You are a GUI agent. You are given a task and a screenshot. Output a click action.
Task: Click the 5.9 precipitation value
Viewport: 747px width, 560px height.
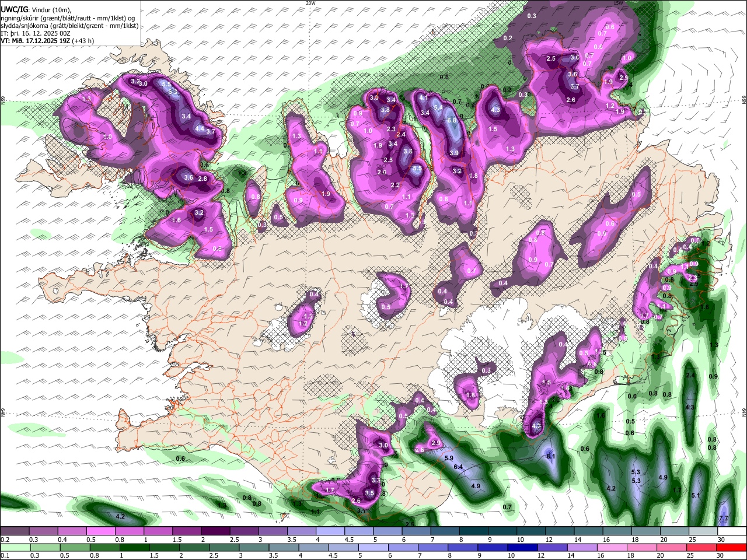(449, 459)
